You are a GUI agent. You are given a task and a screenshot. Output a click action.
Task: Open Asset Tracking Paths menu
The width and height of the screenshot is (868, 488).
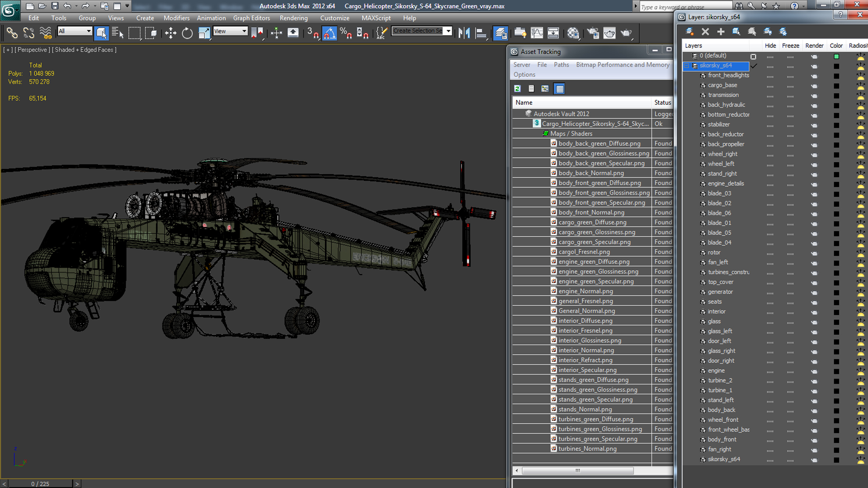tap(561, 65)
